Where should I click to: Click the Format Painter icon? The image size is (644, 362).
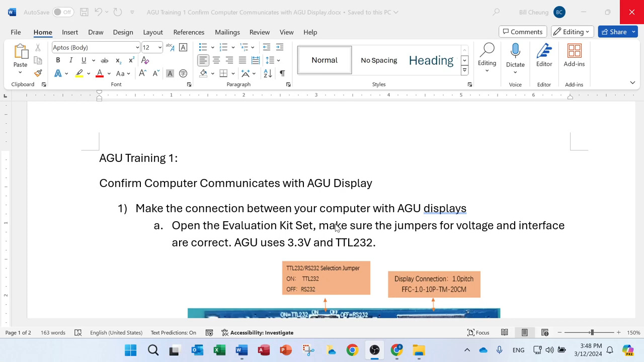pos(38,73)
